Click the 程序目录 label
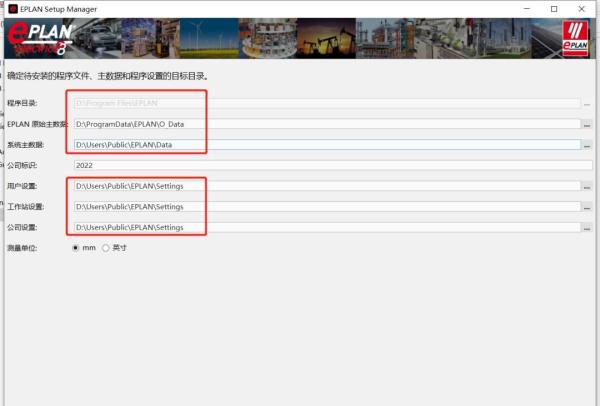600x406 pixels. click(22, 103)
